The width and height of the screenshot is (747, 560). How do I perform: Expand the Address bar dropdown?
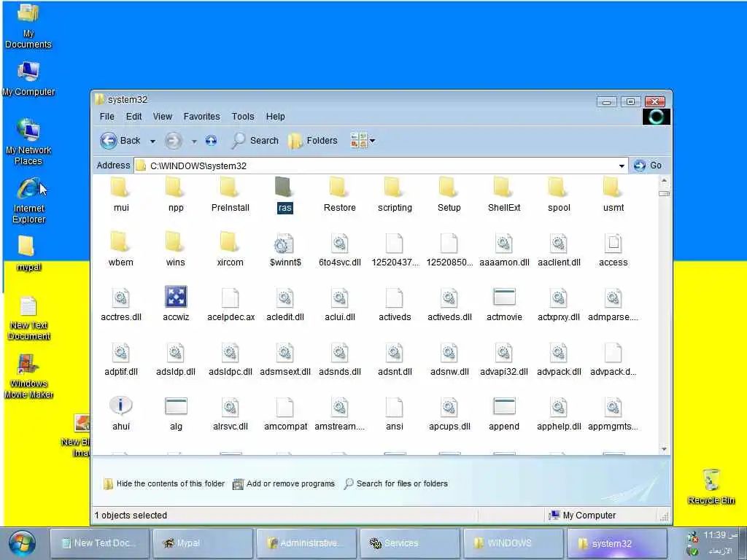coord(622,166)
